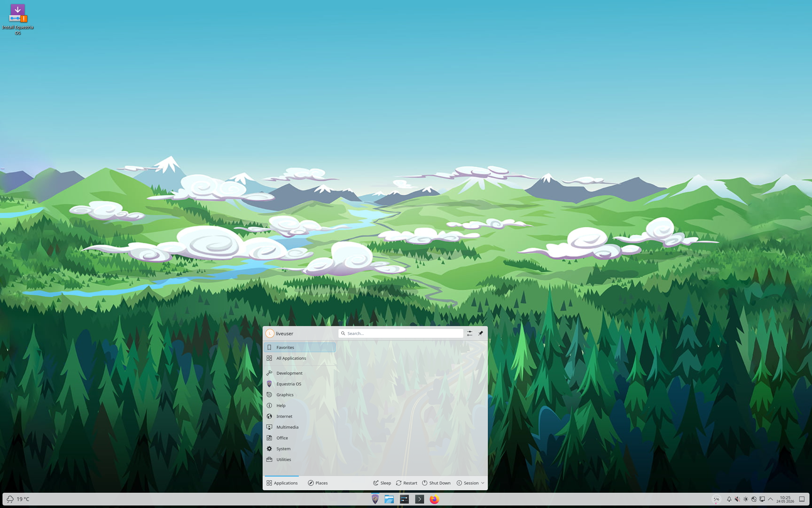Select the Favorites category

tap(300, 347)
